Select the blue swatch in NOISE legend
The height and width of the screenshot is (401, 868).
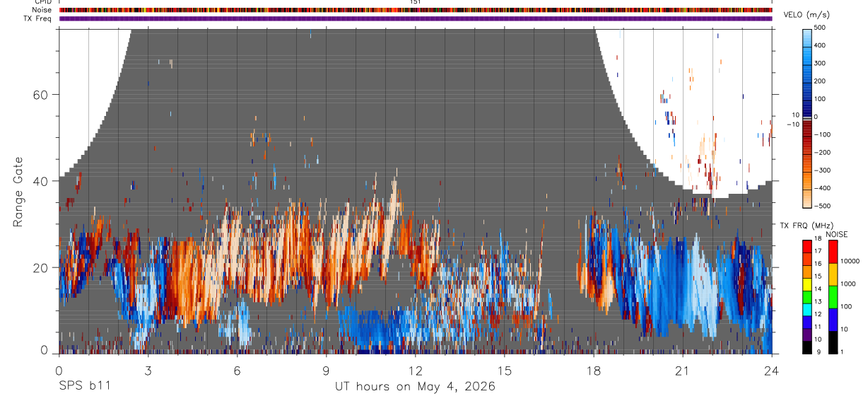point(832,319)
